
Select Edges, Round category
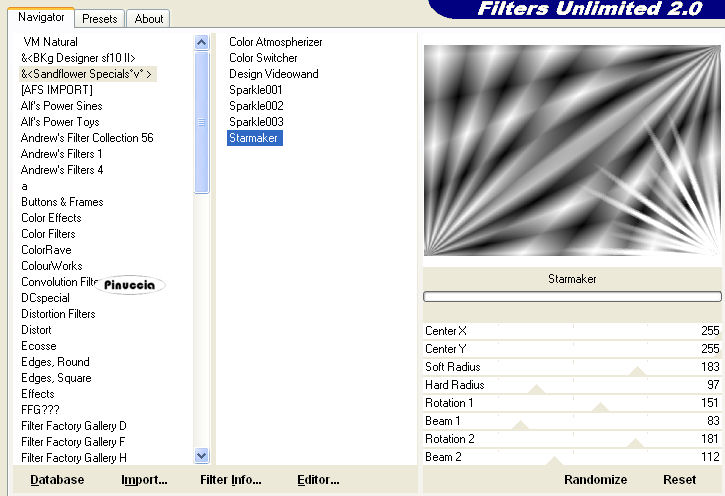[55, 362]
